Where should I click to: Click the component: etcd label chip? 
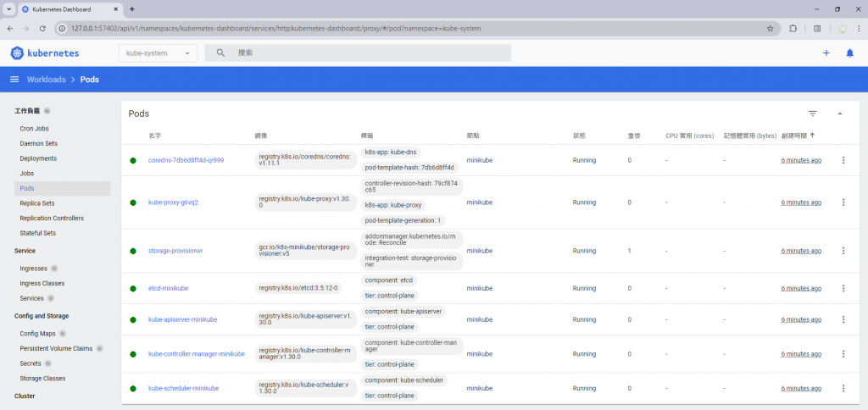pos(389,280)
